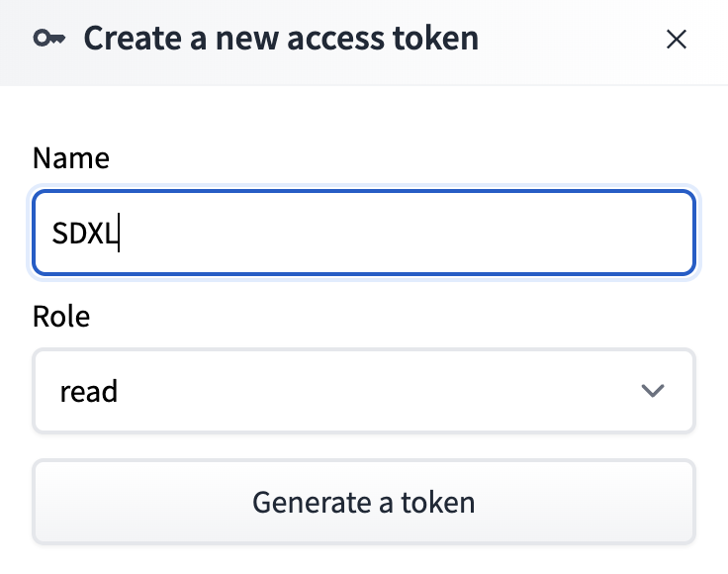Click the word token in dialog title

tap(435, 39)
